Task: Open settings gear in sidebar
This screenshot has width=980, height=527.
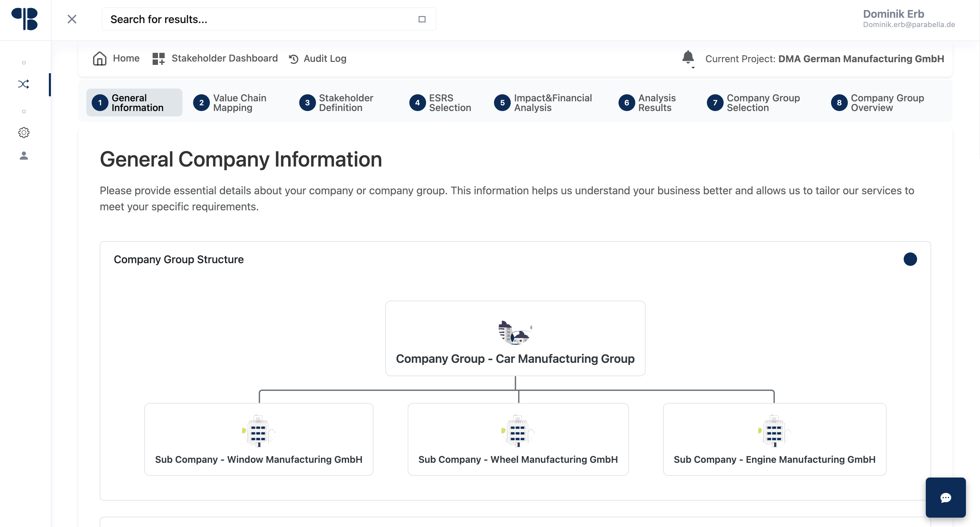Action: click(23, 133)
